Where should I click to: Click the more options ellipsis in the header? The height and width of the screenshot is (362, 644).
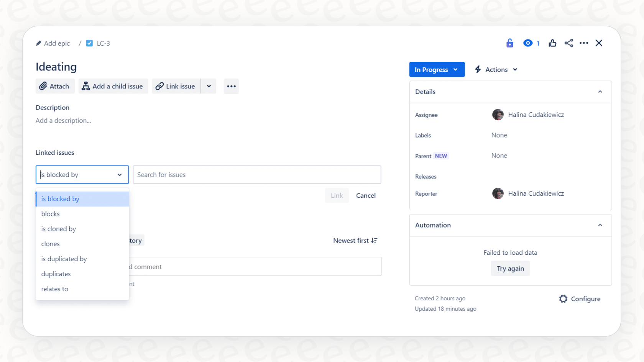583,43
